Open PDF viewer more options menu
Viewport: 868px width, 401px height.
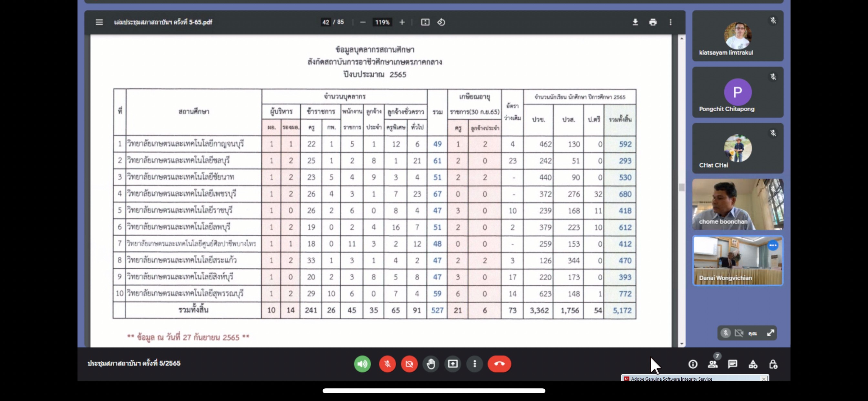coord(670,22)
